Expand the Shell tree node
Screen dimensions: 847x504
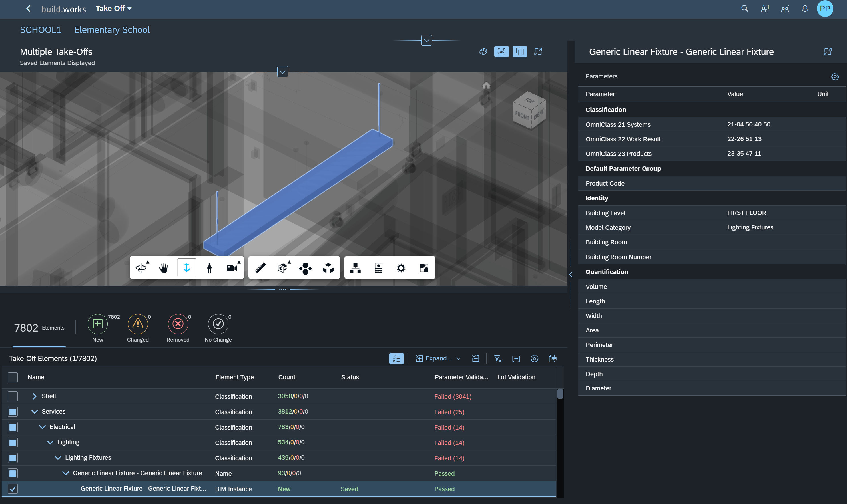click(34, 396)
